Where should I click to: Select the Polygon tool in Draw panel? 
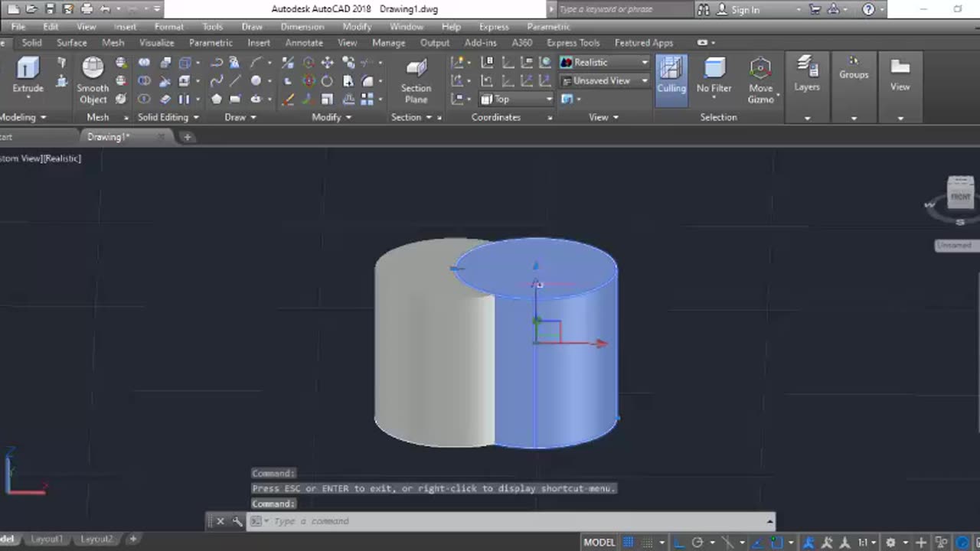click(217, 99)
